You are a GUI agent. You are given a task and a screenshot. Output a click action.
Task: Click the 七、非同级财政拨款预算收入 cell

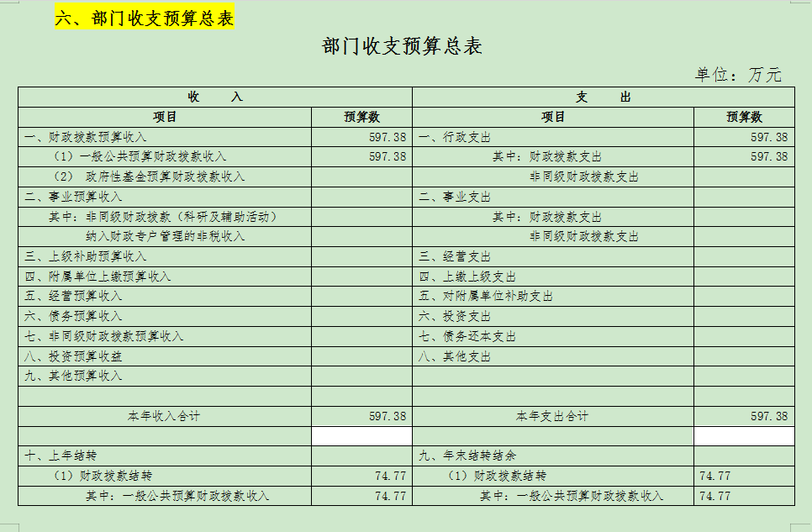(104, 336)
